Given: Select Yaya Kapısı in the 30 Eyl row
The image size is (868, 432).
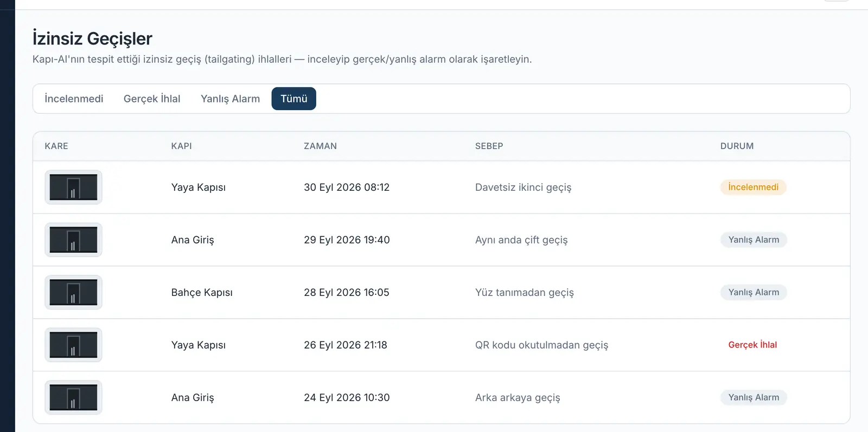Looking at the screenshot, I should (199, 187).
